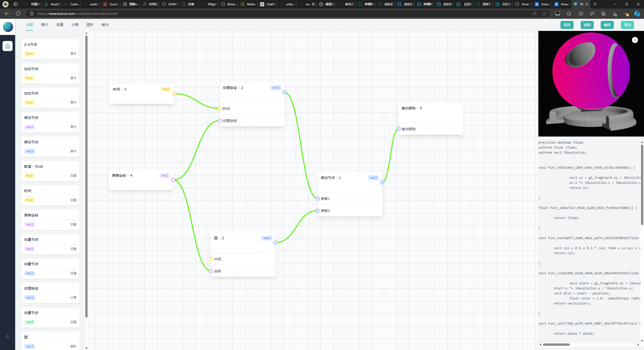
Task: Click the vec3 tag on 圆 - 2 node
Action: click(x=267, y=238)
